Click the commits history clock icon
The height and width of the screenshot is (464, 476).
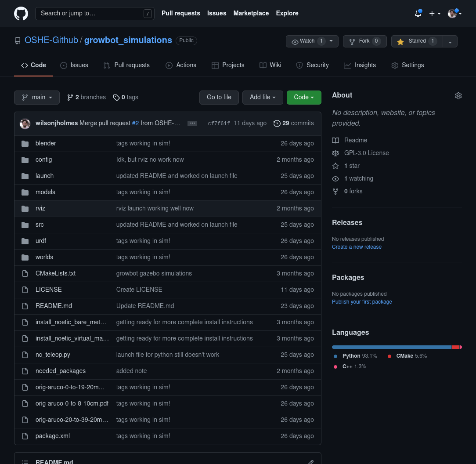pos(277,123)
